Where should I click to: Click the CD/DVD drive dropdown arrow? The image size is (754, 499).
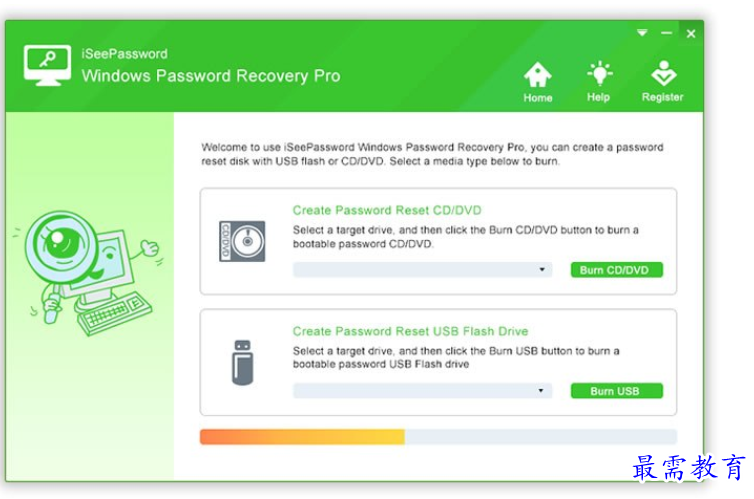click(542, 269)
